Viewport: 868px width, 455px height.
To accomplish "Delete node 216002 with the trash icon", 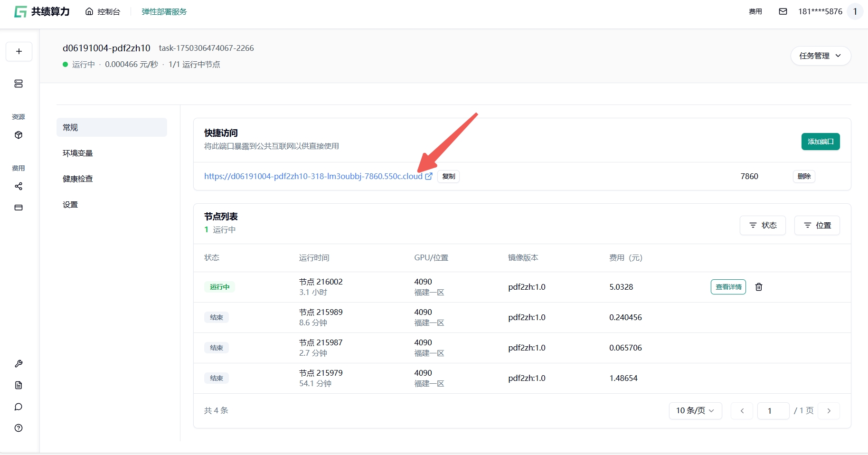I will point(759,287).
